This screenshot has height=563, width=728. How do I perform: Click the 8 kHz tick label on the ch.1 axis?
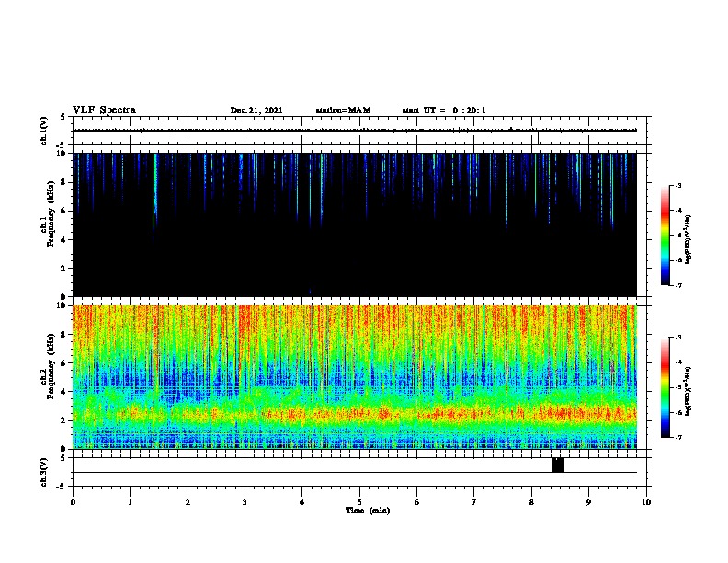click(x=63, y=182)
